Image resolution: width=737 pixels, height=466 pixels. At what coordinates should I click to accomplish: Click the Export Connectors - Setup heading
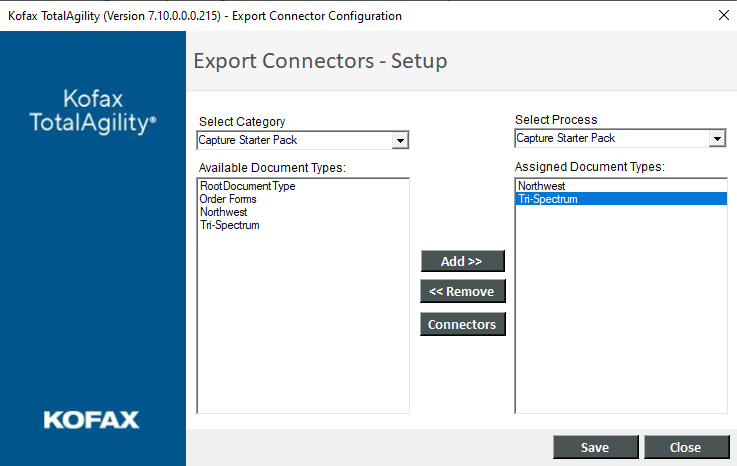(x=320, y=61)
